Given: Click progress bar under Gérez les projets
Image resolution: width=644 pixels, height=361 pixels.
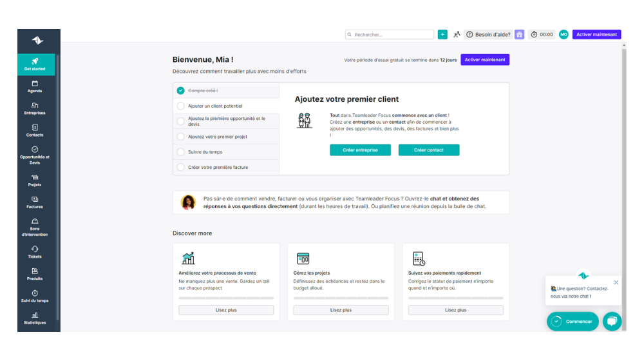Looking at the screenshot, I should point(341,298).
